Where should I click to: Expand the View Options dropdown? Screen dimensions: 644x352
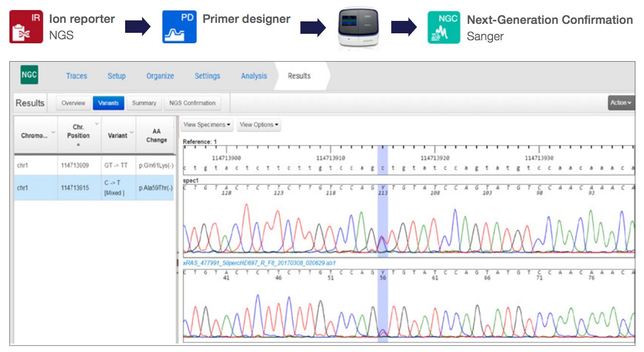tap(259, 125)
